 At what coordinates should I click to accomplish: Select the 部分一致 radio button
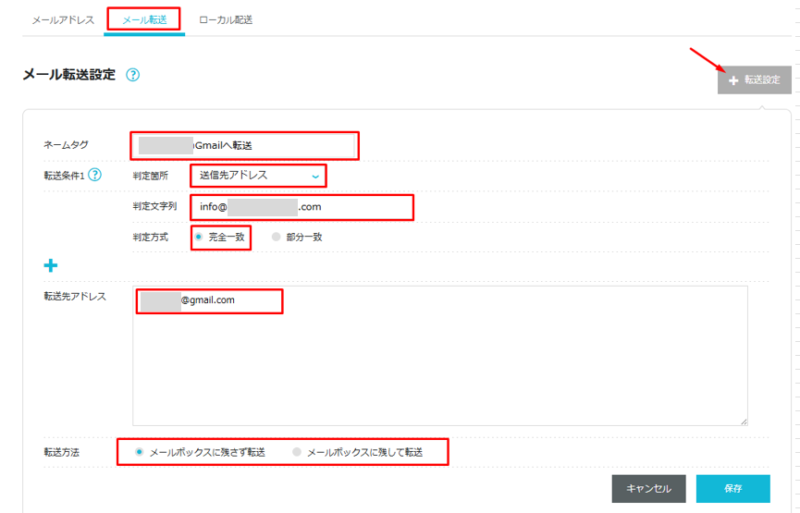[x=276, y=237]
